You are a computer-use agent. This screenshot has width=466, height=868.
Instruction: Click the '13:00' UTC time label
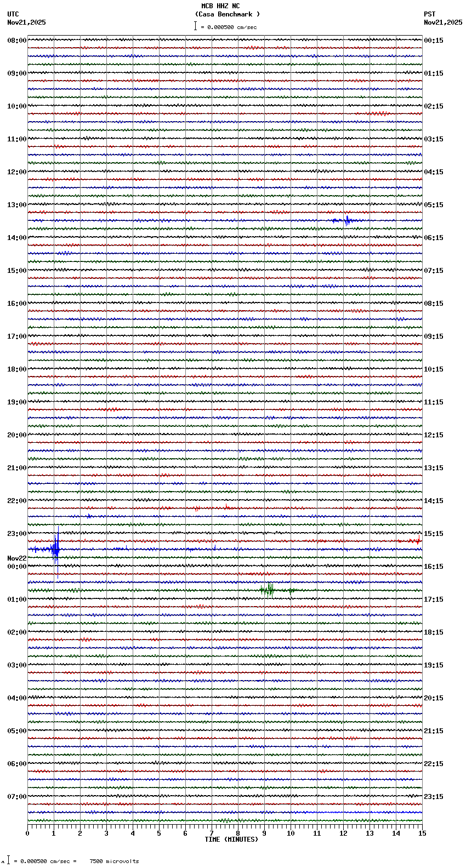[x=17, y=205]
